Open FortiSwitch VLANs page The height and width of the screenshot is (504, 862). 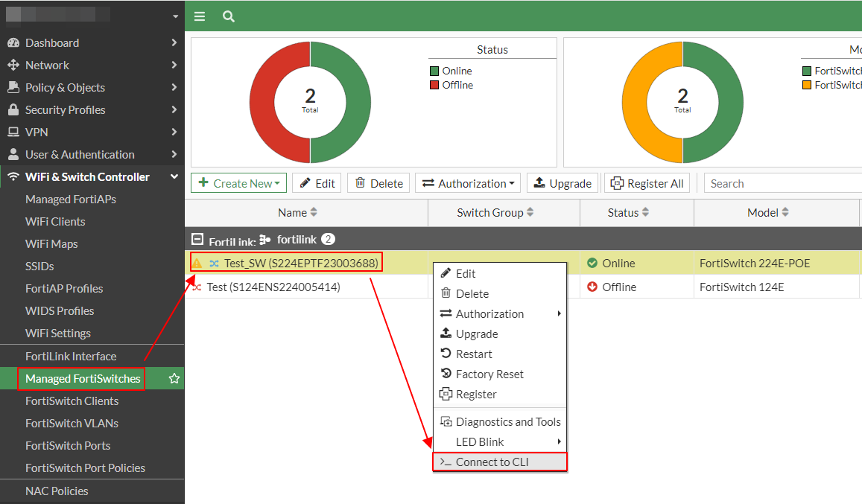point(72,423)
